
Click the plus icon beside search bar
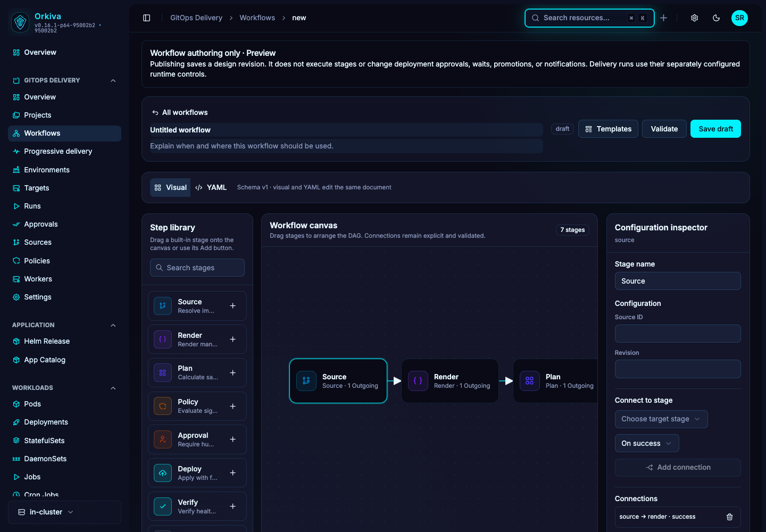coord(664,18)
